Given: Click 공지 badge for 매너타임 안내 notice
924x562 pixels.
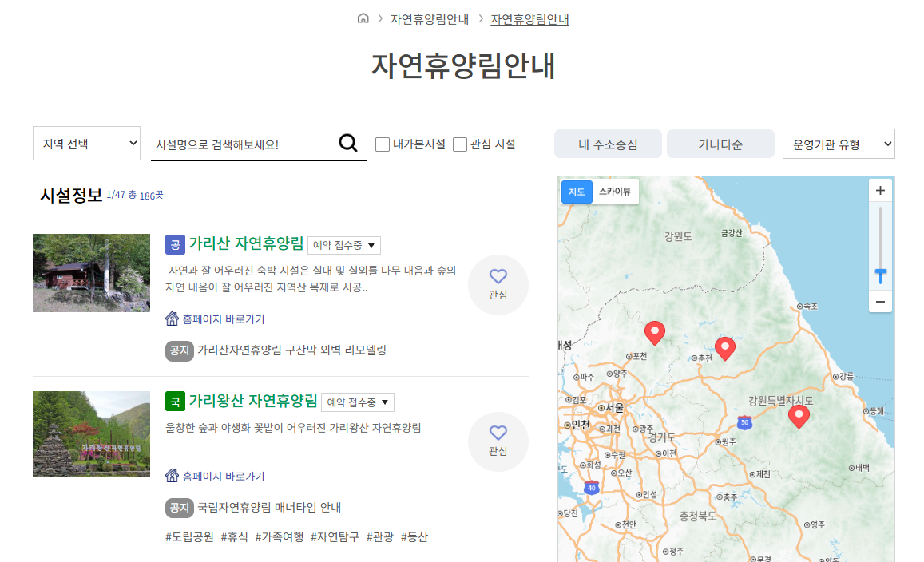Looking at the screenshot, I should (x=179, y=508).
